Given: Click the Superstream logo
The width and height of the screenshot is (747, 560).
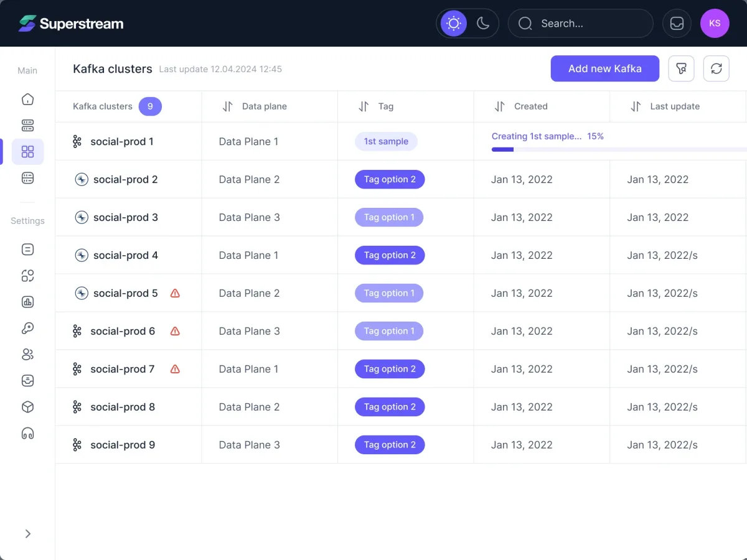Looking at the screenshot, I should point(71,24).
